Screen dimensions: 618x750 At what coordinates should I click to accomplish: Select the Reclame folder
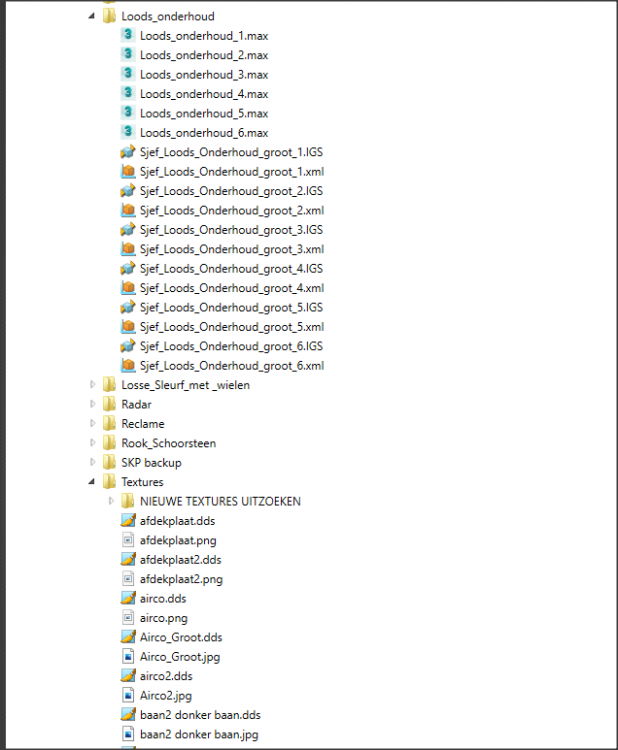click(x=143, y=424)
